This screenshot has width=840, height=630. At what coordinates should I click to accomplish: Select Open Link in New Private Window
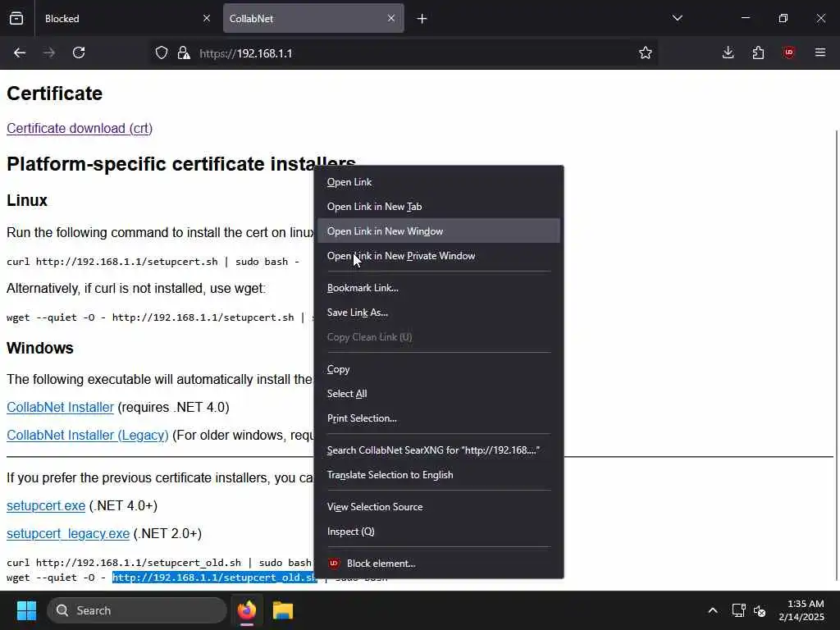pos(438,256)
